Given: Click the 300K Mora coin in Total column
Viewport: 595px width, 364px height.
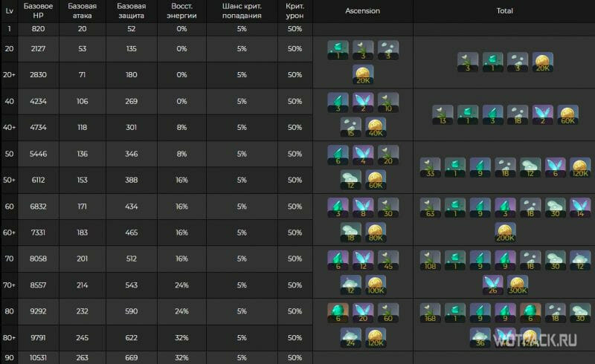Looking at the screenshot, I should tap(518, 285).
